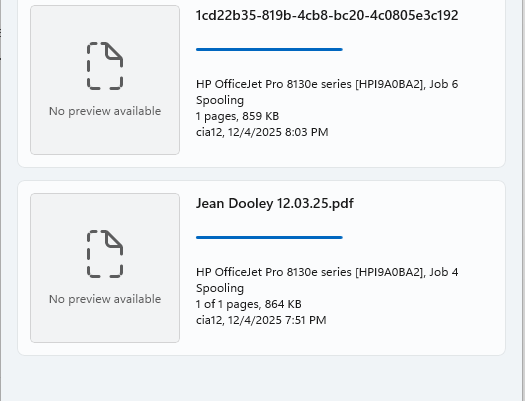
Task: Click empty queue area below Jean Dooley job card
Action: click(261, 378)
